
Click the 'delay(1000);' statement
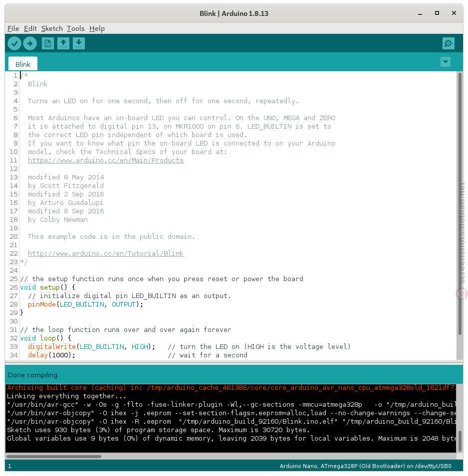(x=52, y=355)
